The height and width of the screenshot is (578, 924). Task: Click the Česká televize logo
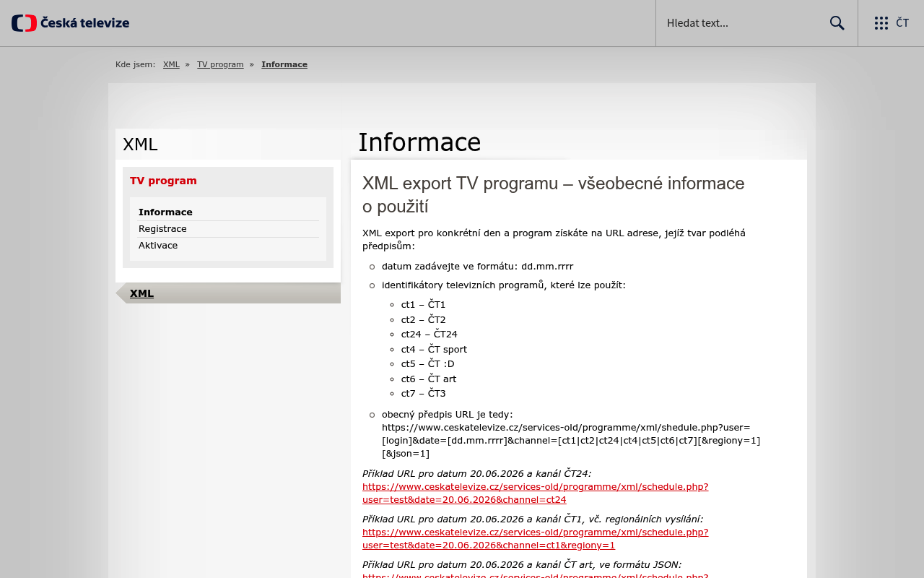point(70,23)
